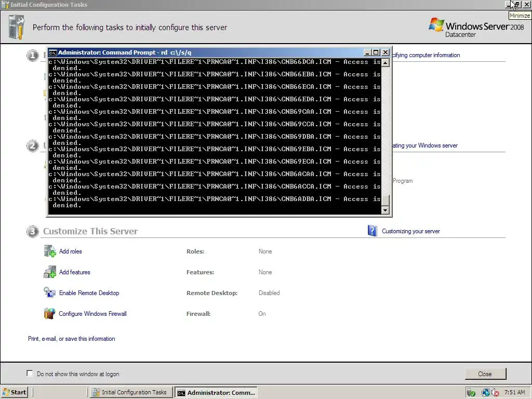Click the Command Prompt scrollbar thumb
The height and width of the screenshot is (399, 532).
pos(385,200)
